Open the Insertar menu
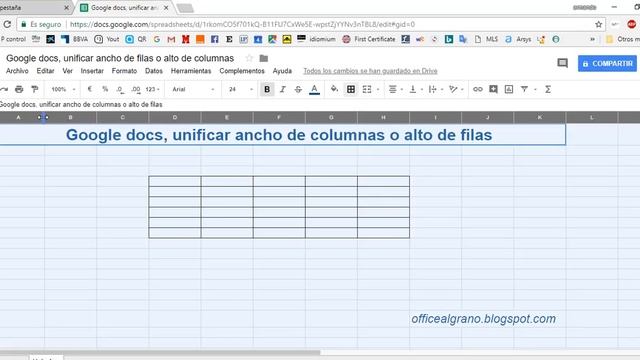 [92, 71]
